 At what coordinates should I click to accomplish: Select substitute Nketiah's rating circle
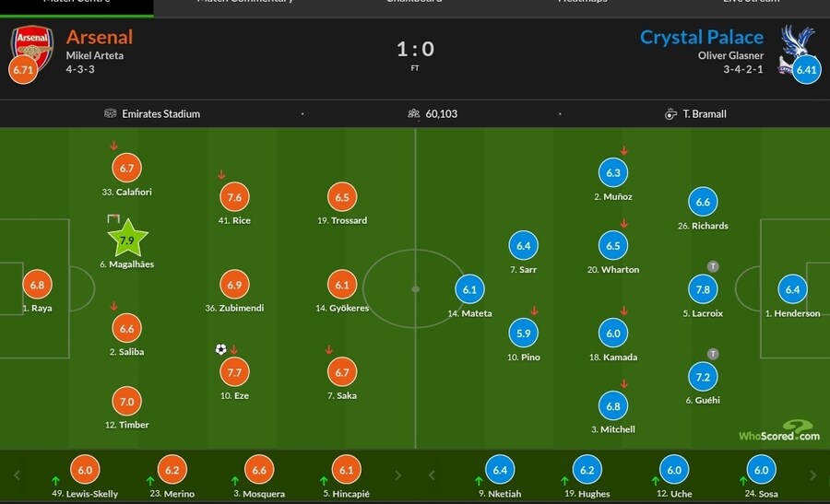tap(499, 471)
